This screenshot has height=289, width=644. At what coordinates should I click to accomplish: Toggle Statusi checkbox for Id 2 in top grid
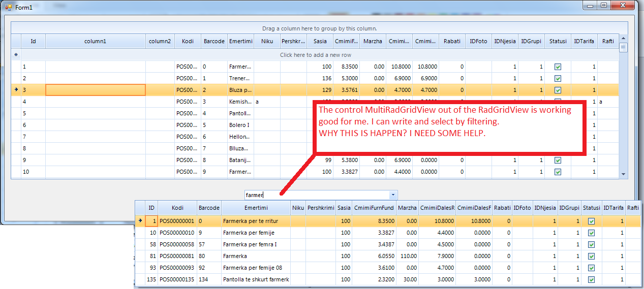558,78
